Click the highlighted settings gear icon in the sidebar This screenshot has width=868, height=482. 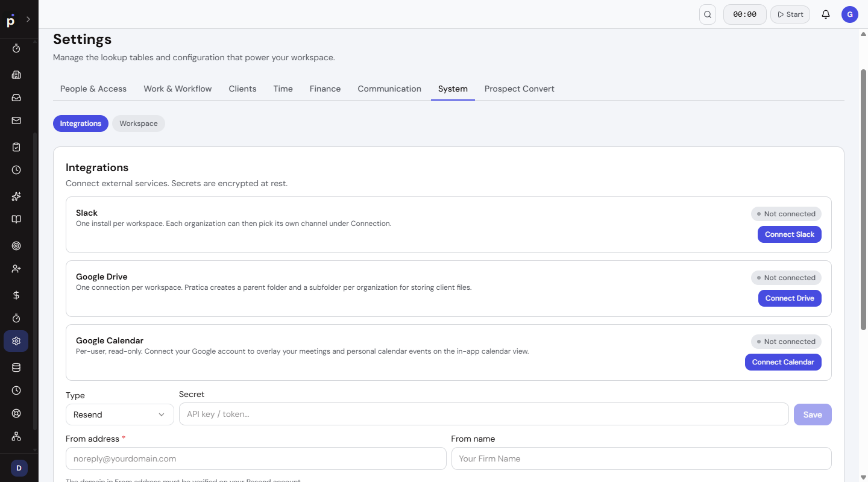coord(16,341)
